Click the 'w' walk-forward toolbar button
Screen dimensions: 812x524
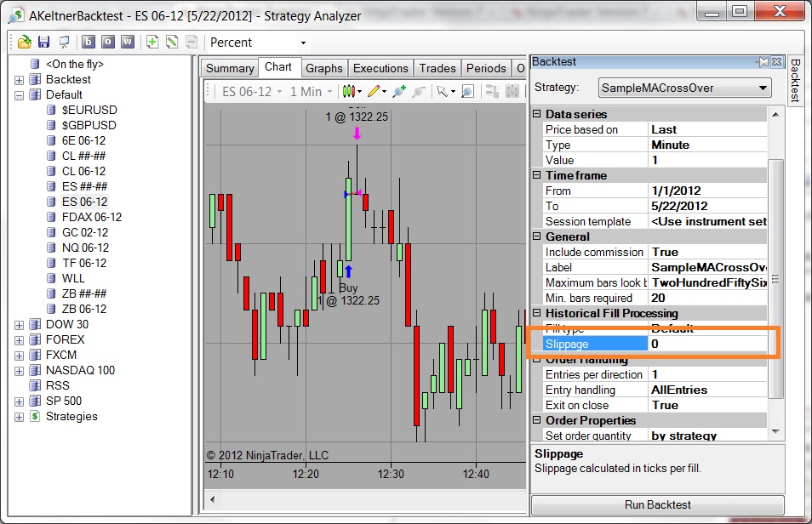[128, 42]
